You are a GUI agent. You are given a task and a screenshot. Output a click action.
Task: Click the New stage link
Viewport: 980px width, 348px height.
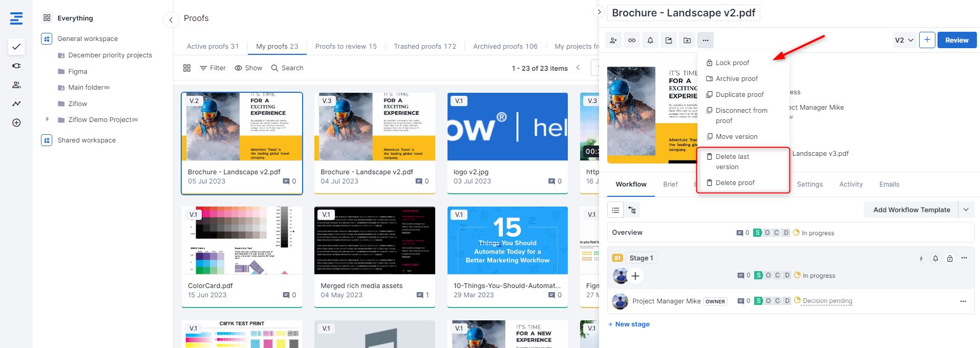coord(629,324)
